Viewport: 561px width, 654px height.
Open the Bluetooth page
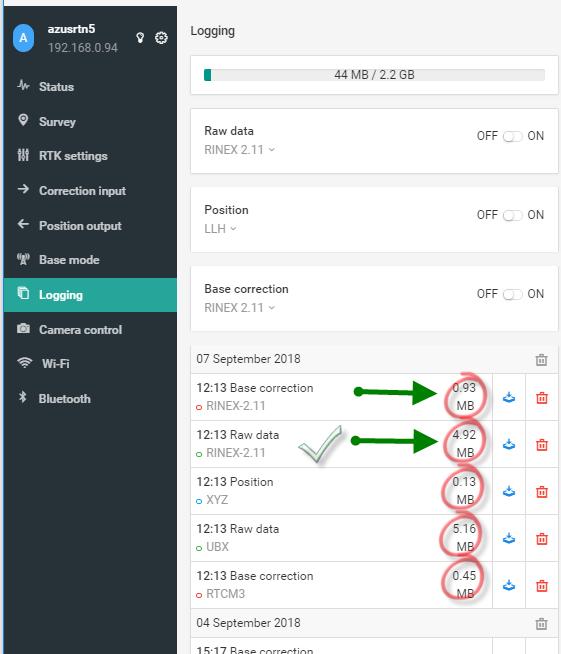coord(90,398)
